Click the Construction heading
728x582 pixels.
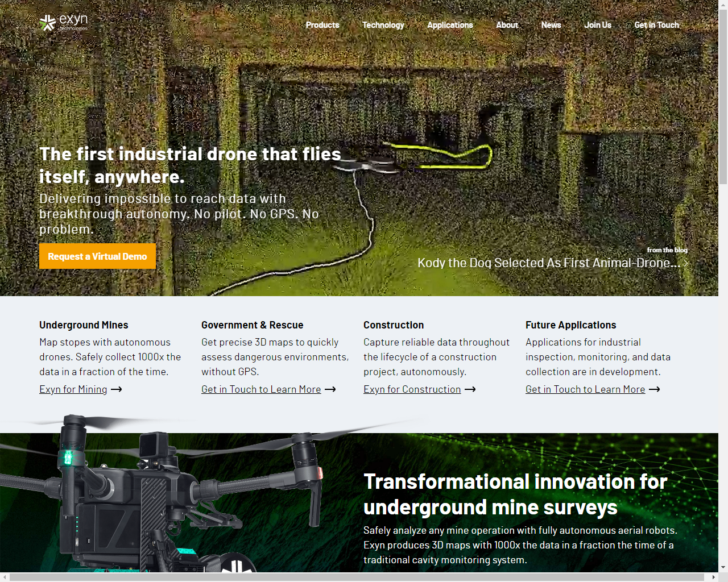pyautogui.click(x=394, y=325)
